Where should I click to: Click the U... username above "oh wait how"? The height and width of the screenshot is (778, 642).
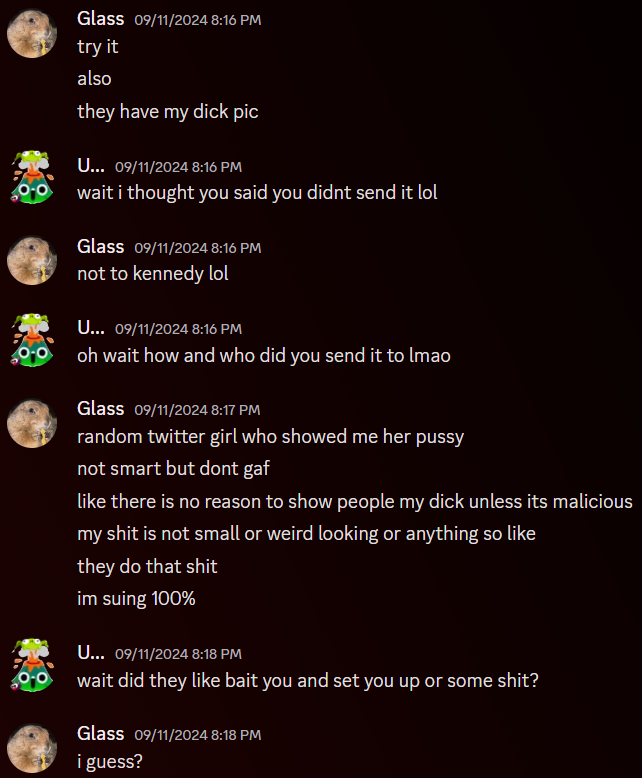(x=91, y=328)
